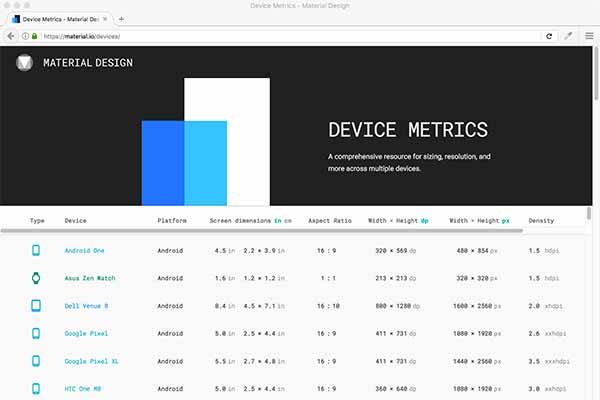The width and height of the screenshot is (600, 400).
Task: Click the '16 : 10' aspect ratio cell
Action: tap(328, 306)
